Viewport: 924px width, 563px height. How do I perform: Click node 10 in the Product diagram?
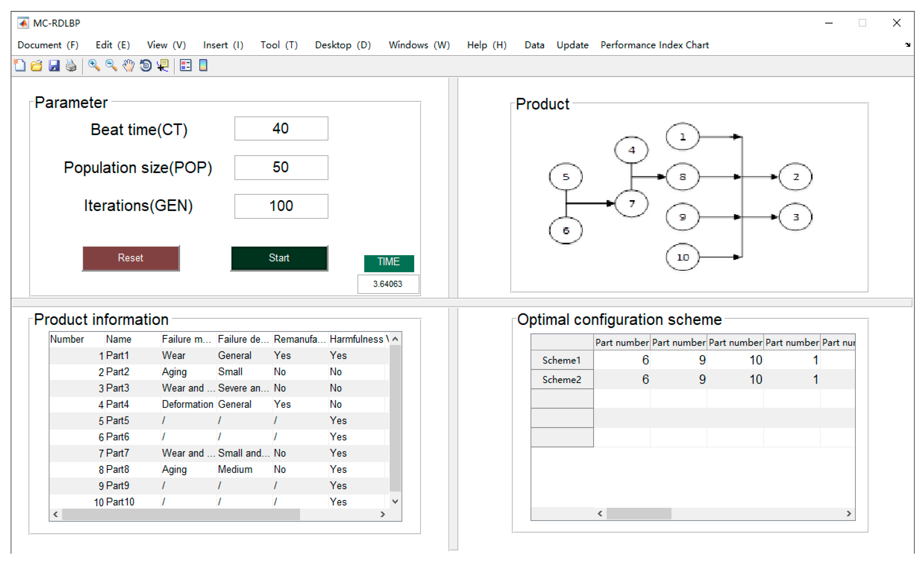[x=682, y=257]
